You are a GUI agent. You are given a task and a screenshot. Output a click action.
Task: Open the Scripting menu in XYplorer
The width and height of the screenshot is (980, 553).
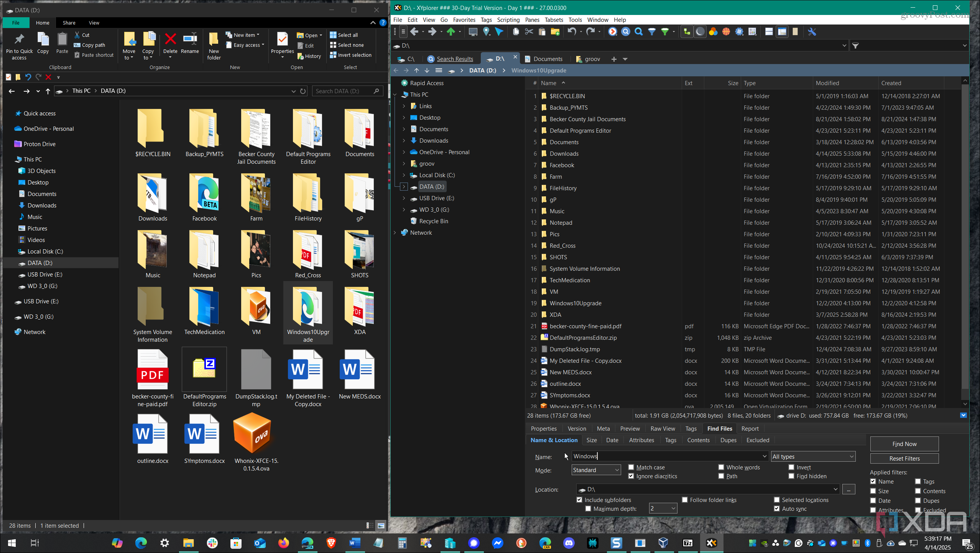[x=508, y=20]
